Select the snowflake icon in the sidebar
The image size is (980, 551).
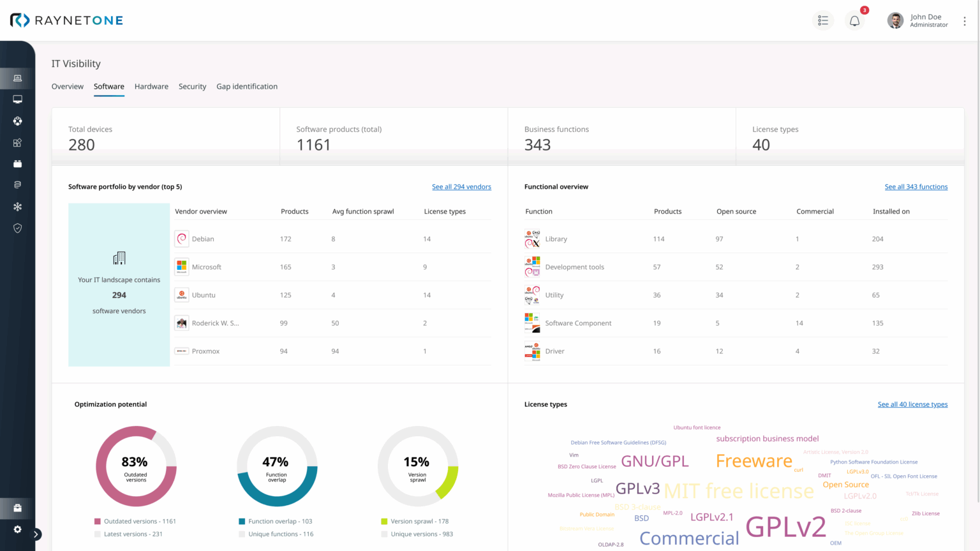click(x=17, y=206)
